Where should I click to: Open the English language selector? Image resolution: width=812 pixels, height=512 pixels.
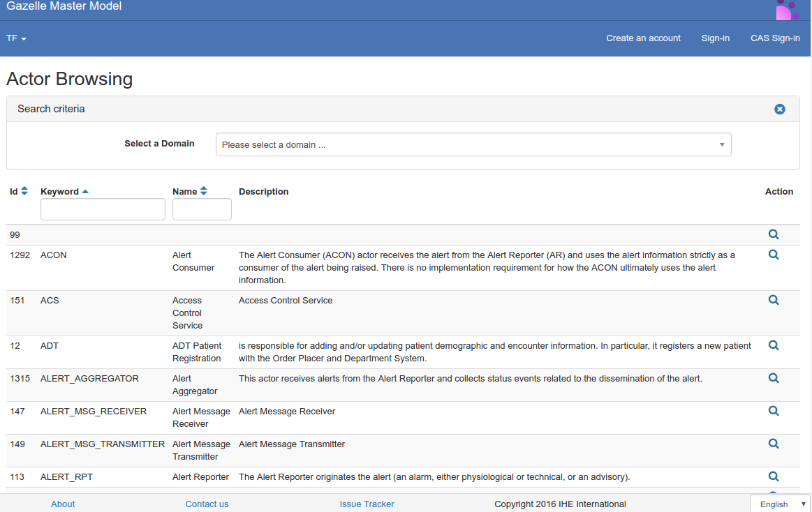click(780, 504)
